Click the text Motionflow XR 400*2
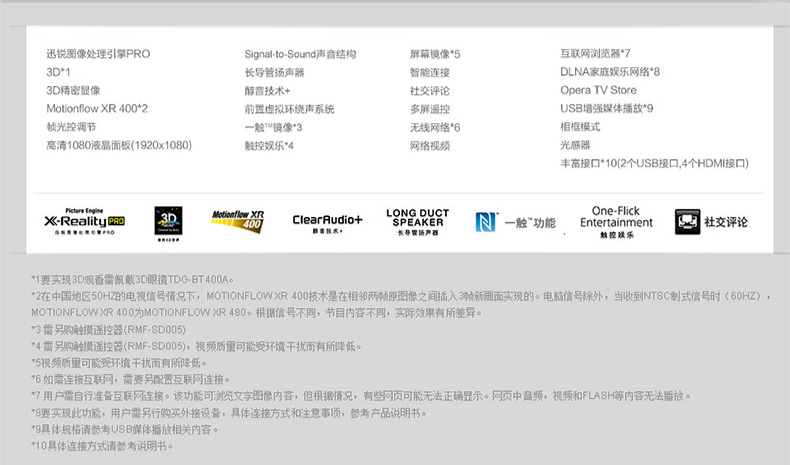This screenshot has height=465, width=790. (97, 109)
